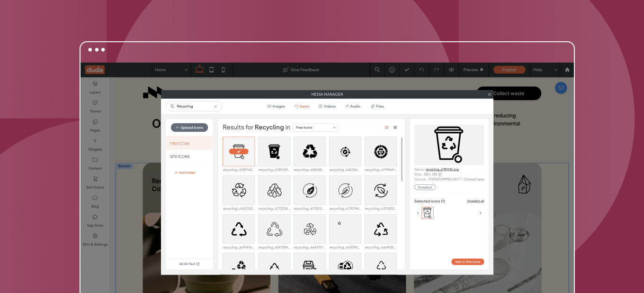The image size is (644, 293).
Task: Switch to tablet preview mode
Action: click(x=212, y=69)
